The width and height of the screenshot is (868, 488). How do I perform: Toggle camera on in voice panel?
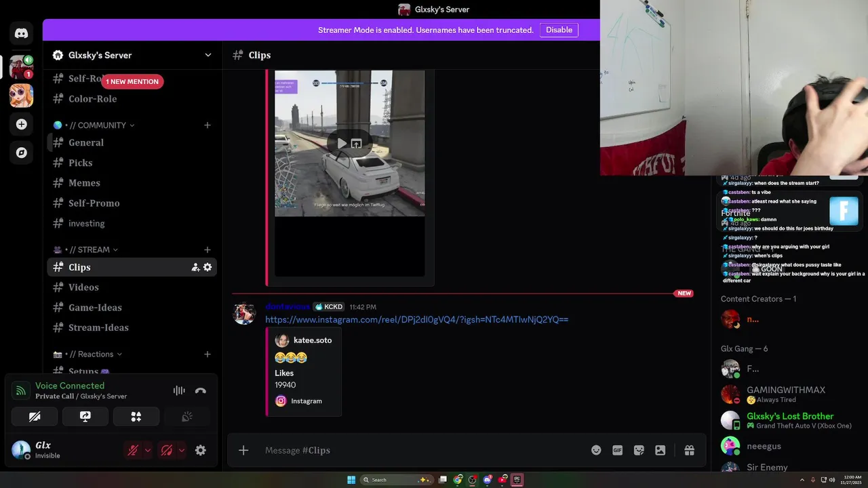[x=35, y=416]
